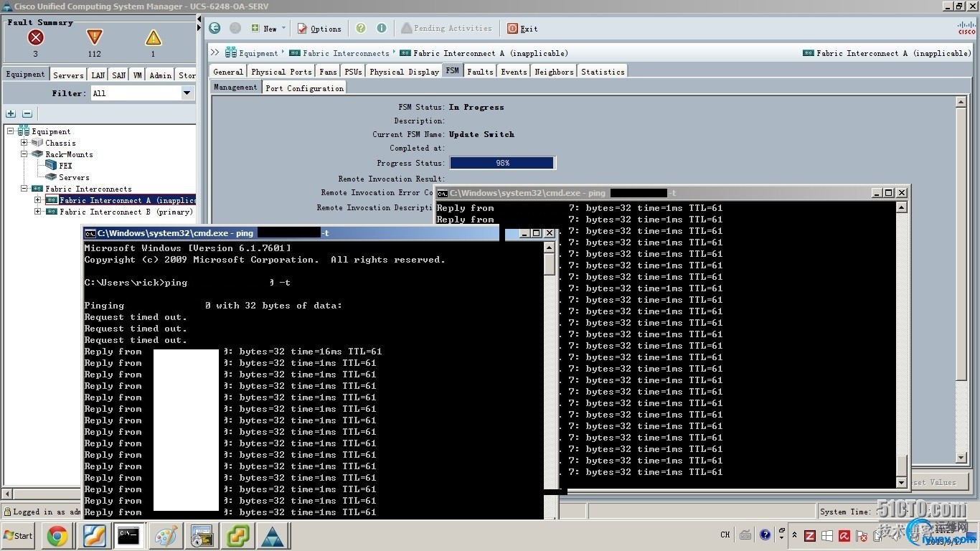This screenshot has height=551, width=980.
Task: Click the Forward arrow in UCS toolbar
Action: (235, 28)
